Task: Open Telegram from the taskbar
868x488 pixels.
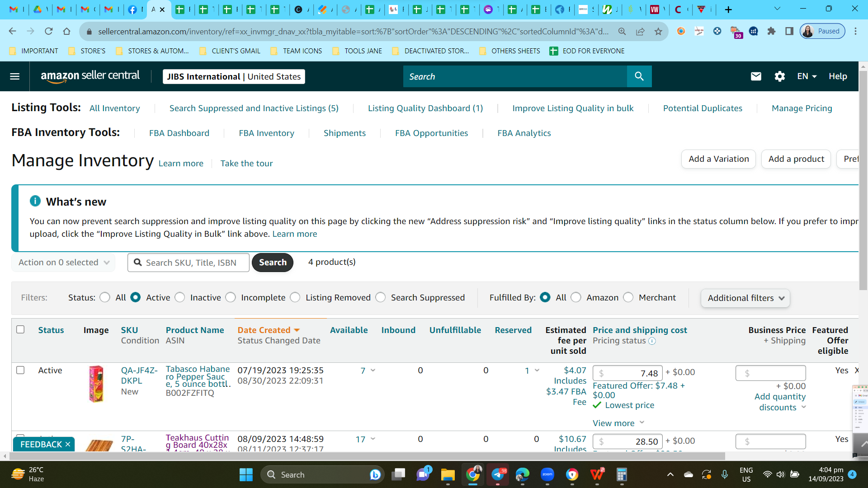Action: coord(498,474)
